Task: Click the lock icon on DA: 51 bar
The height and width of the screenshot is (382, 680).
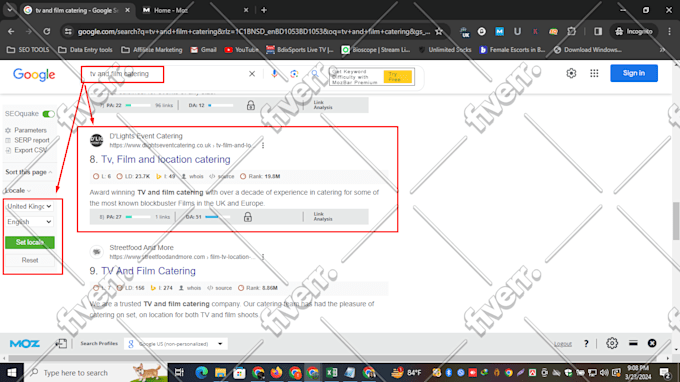Action: tap(248, 217)
